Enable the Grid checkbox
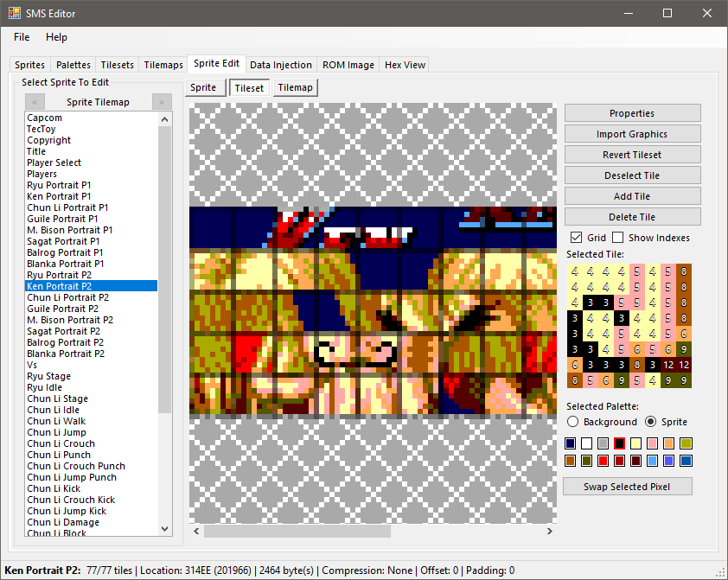The image size is (728, 580). (x=576, y=238)
